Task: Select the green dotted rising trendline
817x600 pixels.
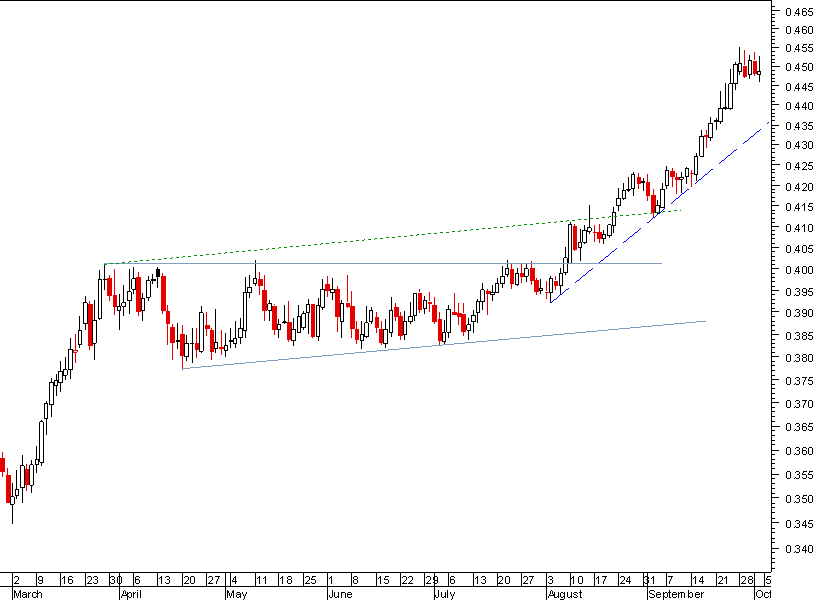Action: pos(393,237)
